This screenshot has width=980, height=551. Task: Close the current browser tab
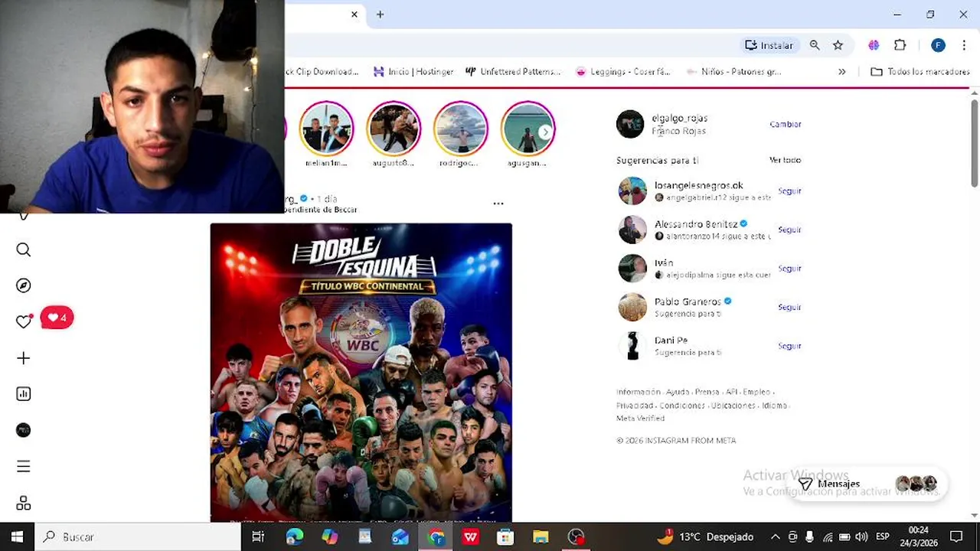tap(354, 15)
